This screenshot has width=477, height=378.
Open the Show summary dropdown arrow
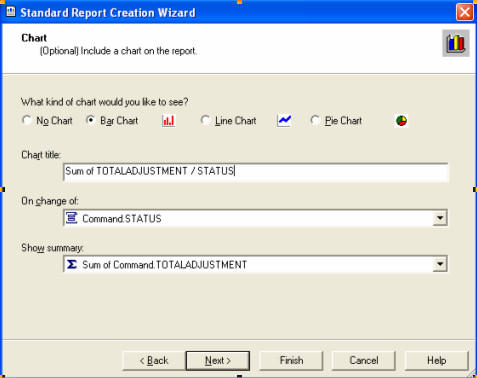click(x=440, y=264)
